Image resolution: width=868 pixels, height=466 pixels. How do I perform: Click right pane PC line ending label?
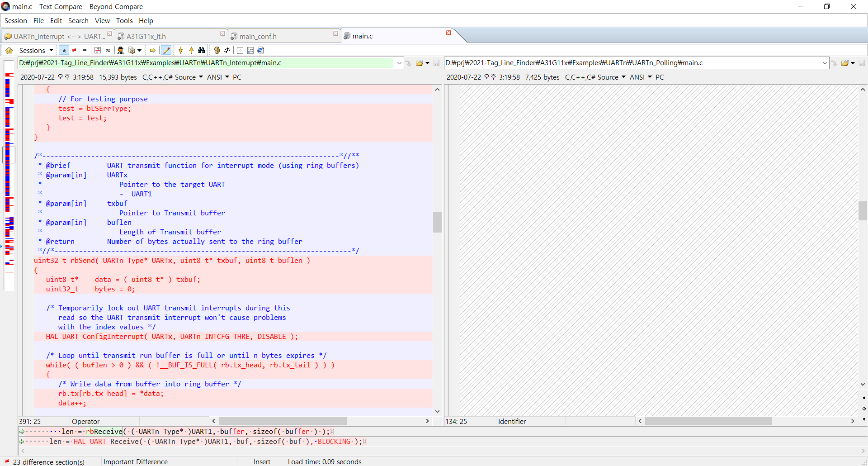pyautogui.click(x=660, y=77)
